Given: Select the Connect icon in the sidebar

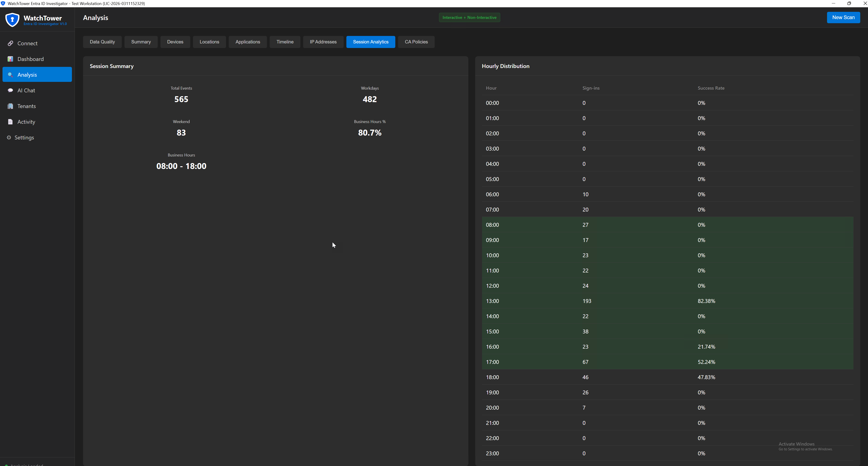Looking at the screenshot, I should coord(10,43).
